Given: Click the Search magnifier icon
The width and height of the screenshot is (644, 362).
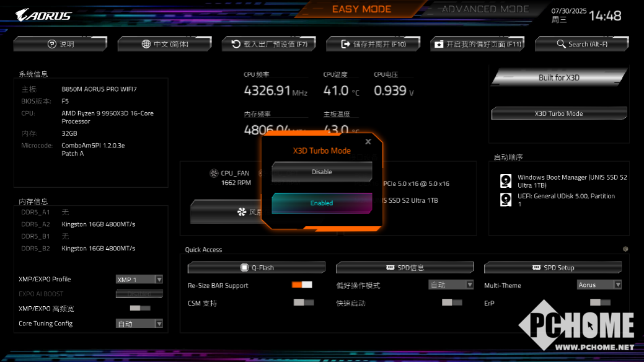Looking at the screenshot, I should click(561, 44).
